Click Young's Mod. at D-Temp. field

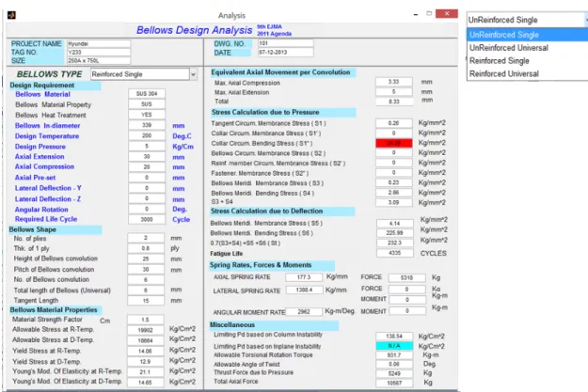[x=146, y=383]
